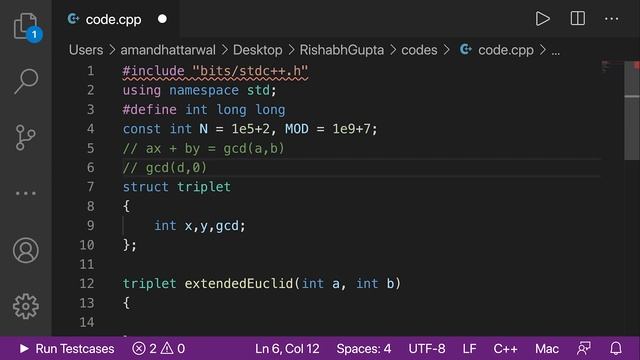
Task: Click 'int x,y,gcd;' member line
Action: tap(200, 226)
